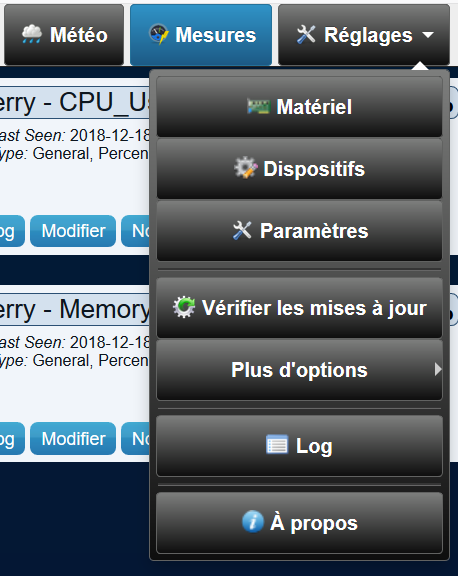
Task: Select Vérifier les mises à jour
Action: pos(299,308)
